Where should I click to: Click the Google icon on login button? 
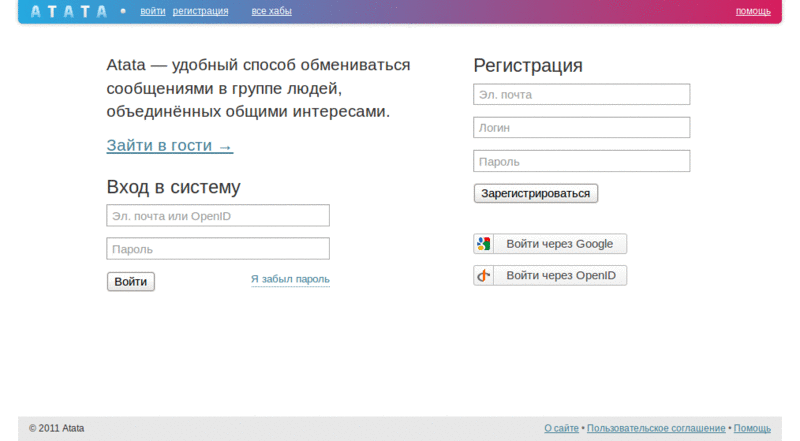pos(483,244)
